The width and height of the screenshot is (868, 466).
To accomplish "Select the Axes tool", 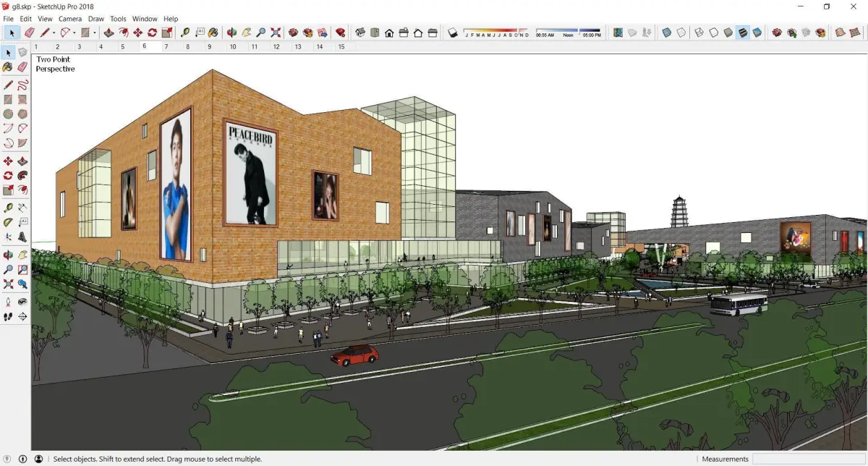I will point(8,237).
